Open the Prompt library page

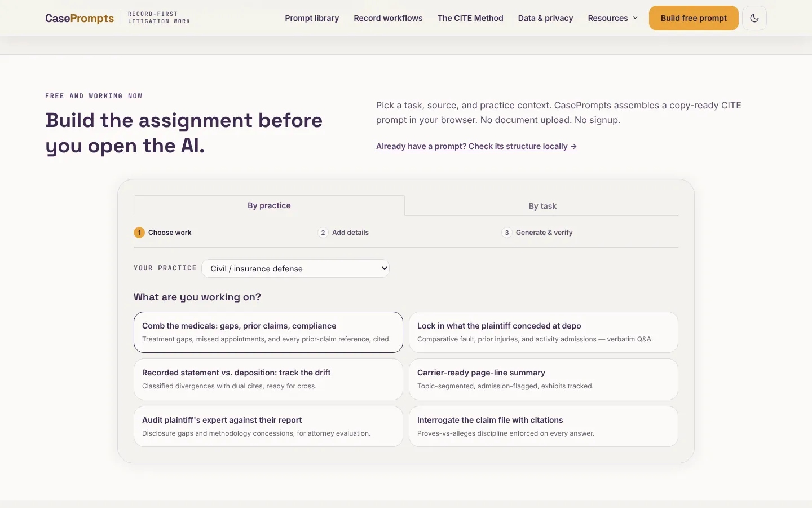point(312,18)
